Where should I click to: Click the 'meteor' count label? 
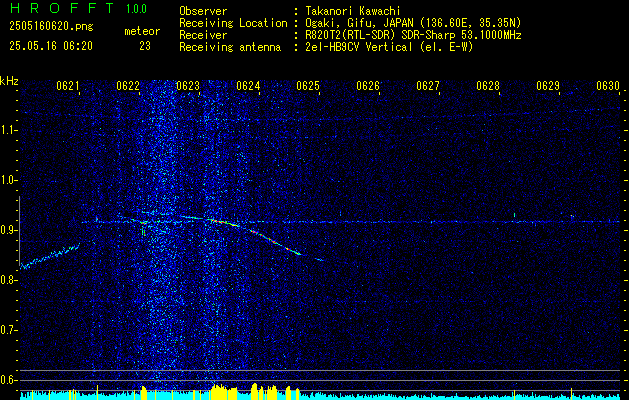(x=142, y=31)
